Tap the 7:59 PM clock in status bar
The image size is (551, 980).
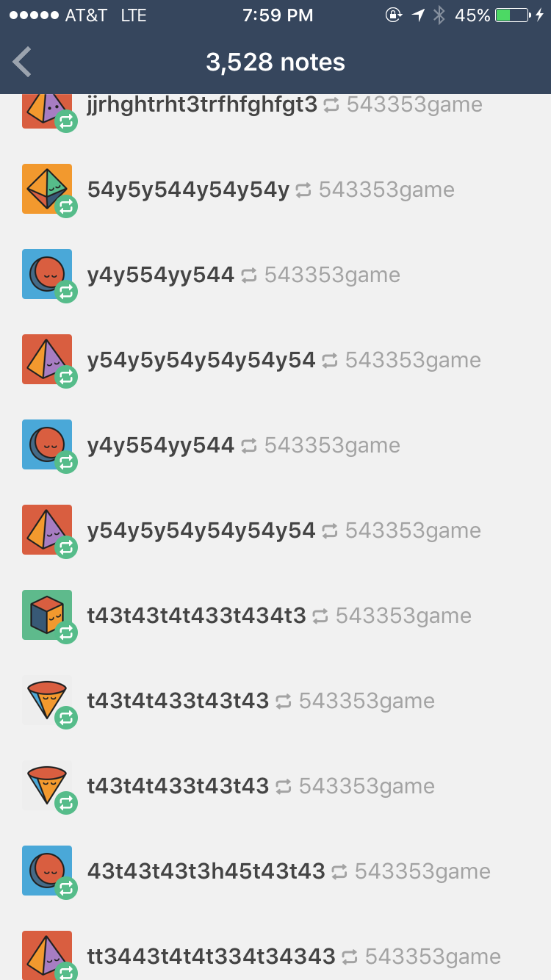point(278,15)
